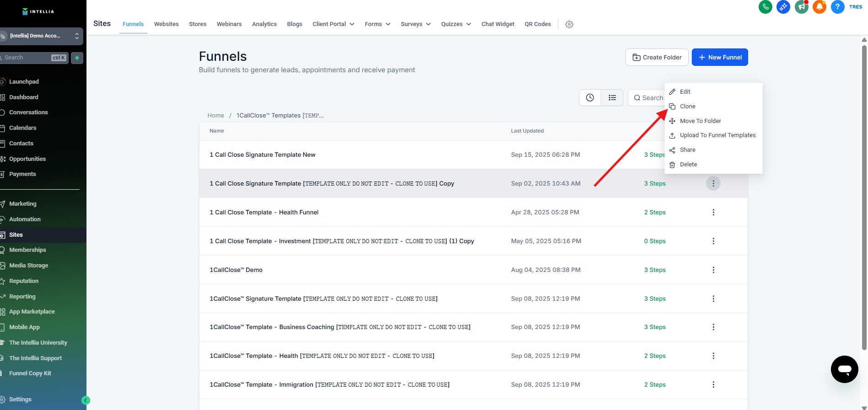Open Media Storage in the sidebar

point(28,266)
